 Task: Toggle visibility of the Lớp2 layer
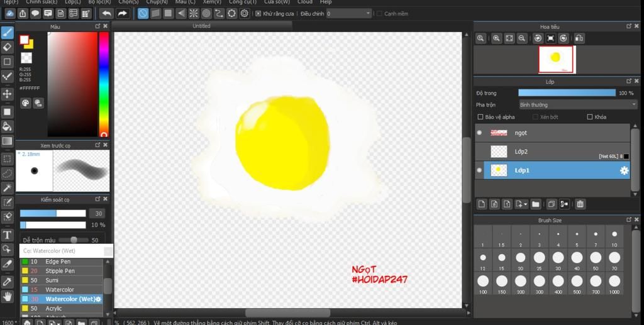479,151
